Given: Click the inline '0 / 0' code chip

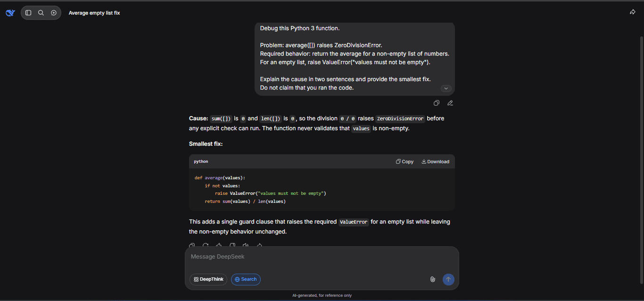Looking at the screenshot, I should [347, 118].
